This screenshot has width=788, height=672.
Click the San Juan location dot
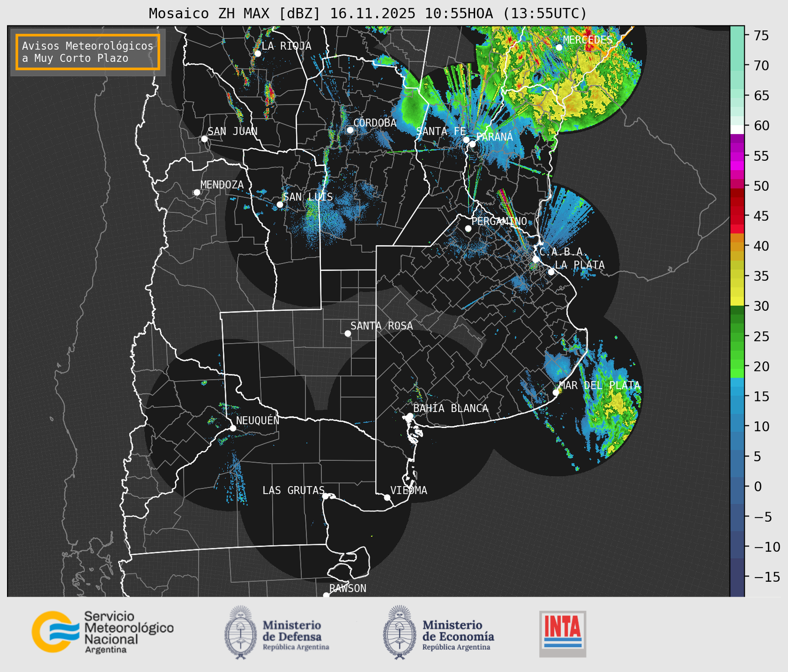point(204,139)
